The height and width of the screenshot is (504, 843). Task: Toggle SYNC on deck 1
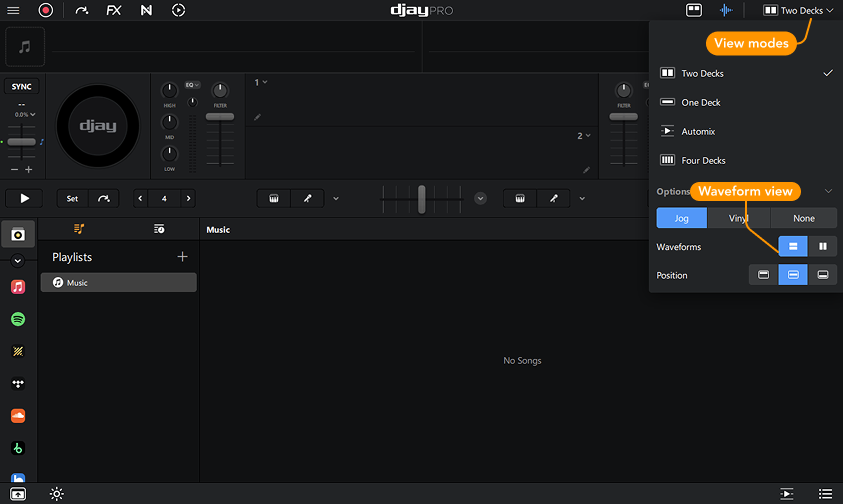(22, 87)
